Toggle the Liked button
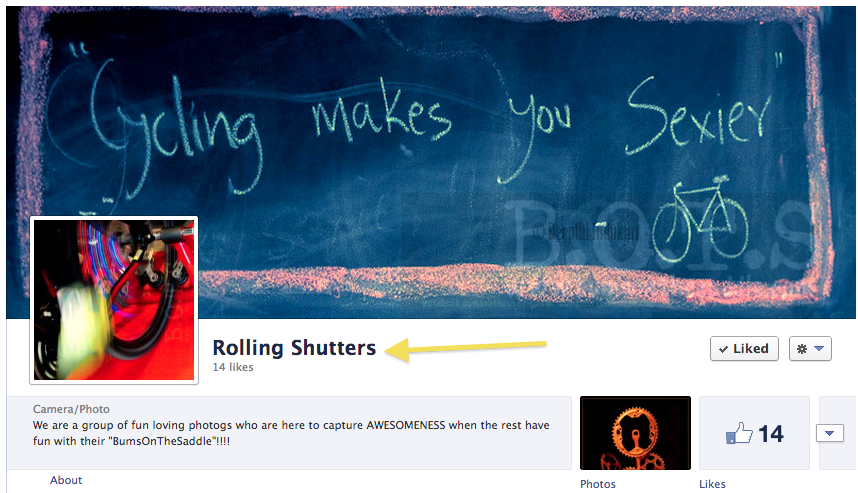The image size is (858, 493). pyautogui.click(x=744, y=349)
